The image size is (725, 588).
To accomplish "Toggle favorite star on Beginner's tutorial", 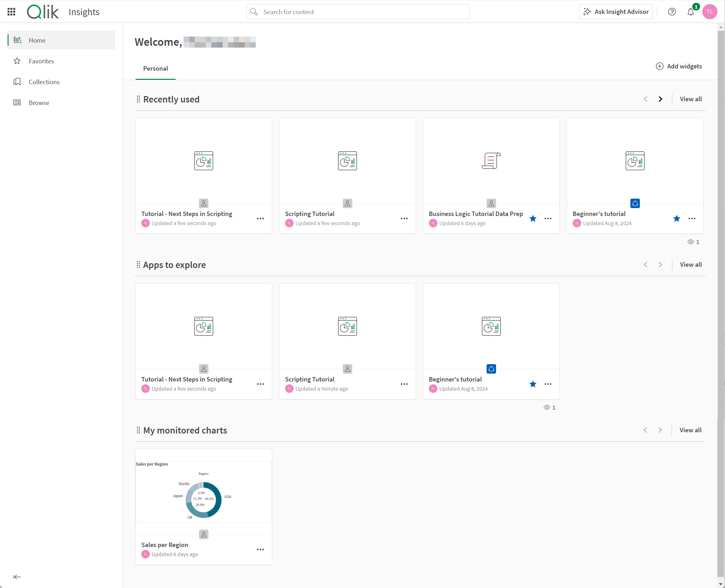I will point(677,218).
